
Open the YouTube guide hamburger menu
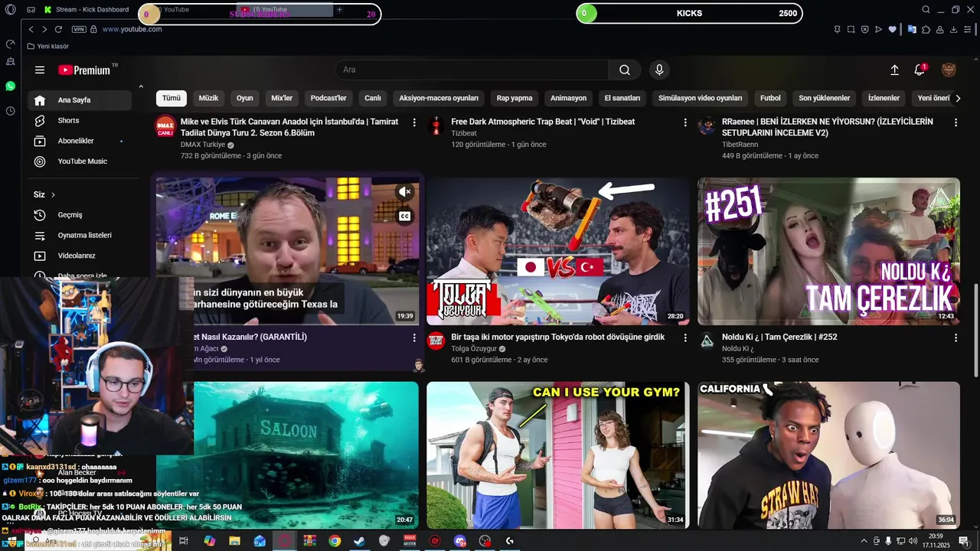pyautogui.click(x=40, y=70)
